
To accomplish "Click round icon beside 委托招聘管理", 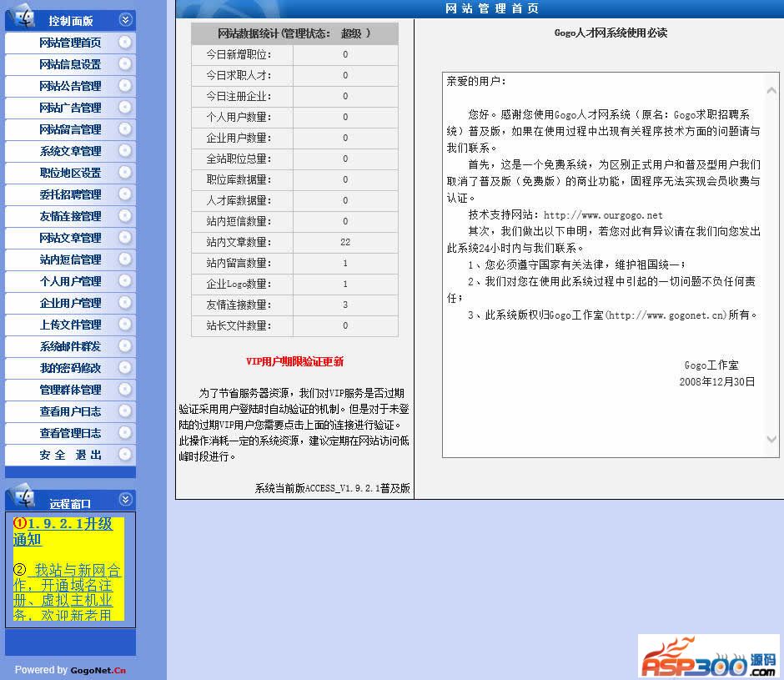I will [x=125, y=194].
